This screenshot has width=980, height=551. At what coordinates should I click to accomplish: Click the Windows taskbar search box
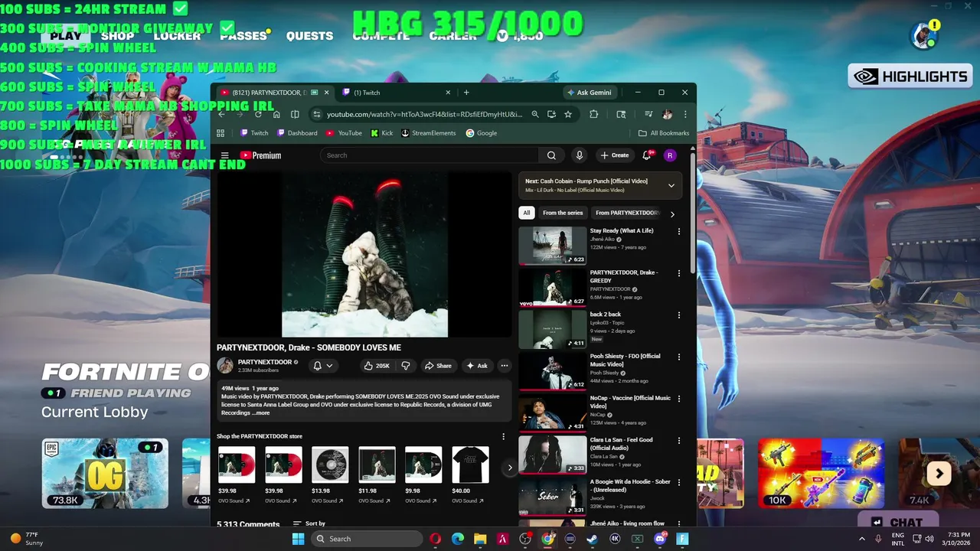[x=367, y=539]
